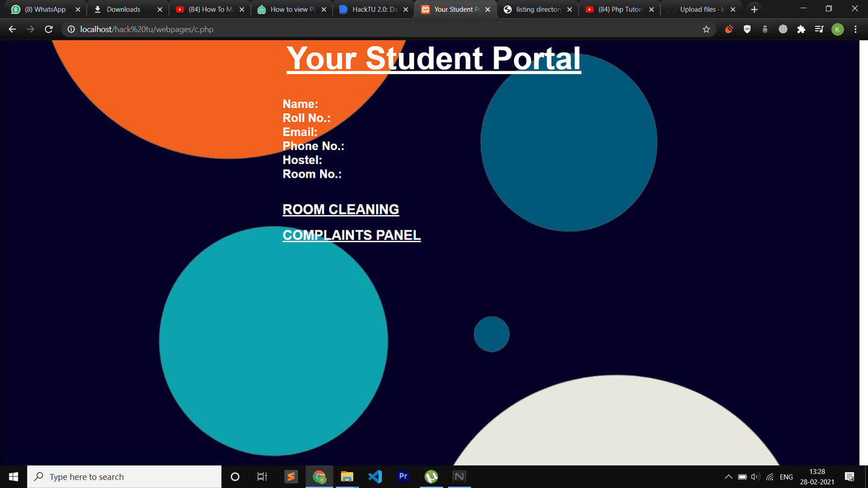The image size is (868, 488).
Task: Open the N app on the taskbar
Action: pyautogui.click(x=459, y=477)
